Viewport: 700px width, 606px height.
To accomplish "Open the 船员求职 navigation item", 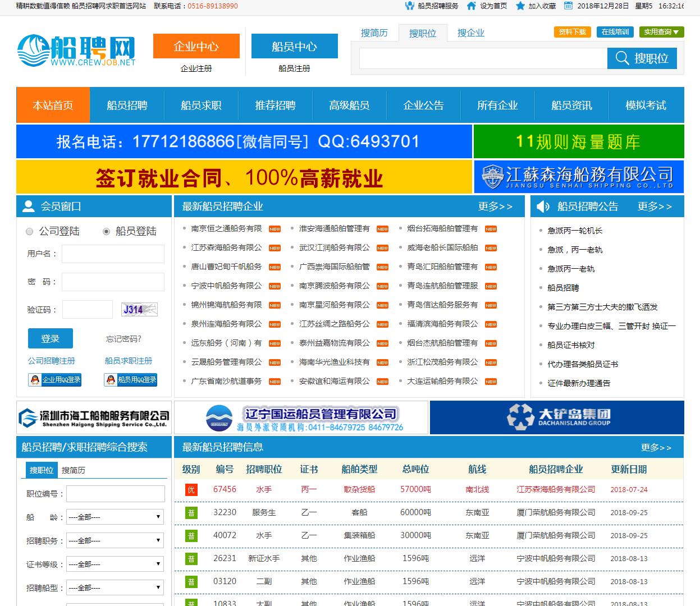I will 201,105.
